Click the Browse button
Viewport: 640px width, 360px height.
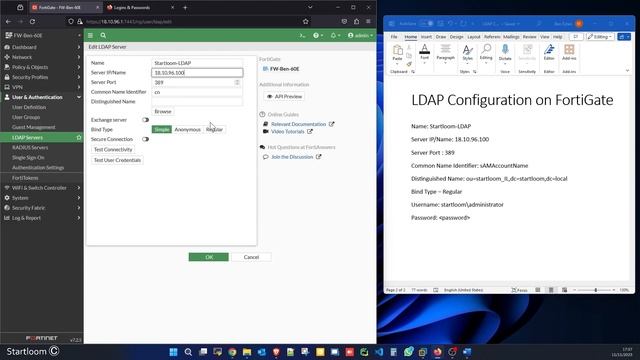pos(163,111)
